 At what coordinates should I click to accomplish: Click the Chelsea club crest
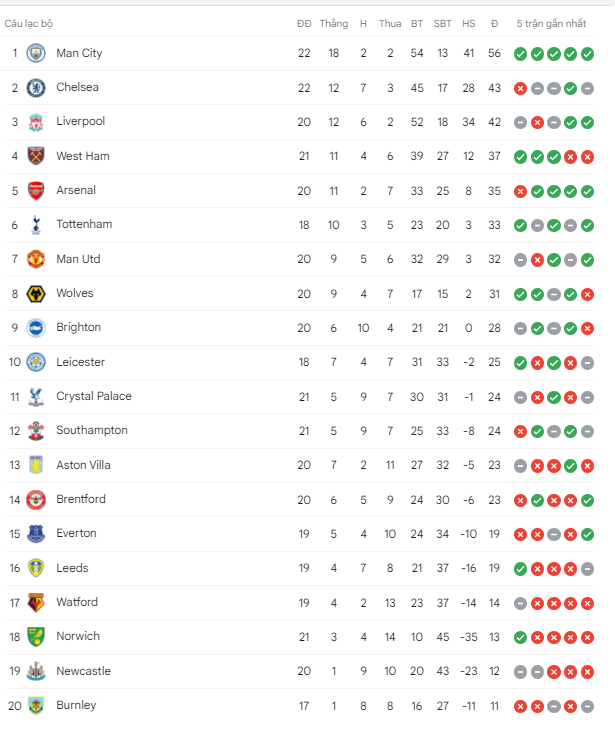point(36,88)
